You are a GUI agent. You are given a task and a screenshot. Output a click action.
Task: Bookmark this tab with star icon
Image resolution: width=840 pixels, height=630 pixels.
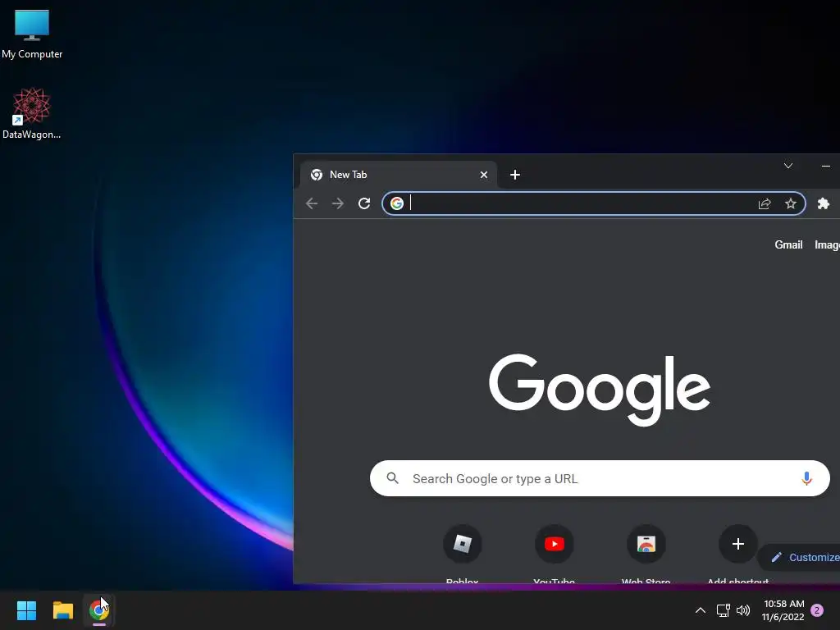(x=791, y=203)
